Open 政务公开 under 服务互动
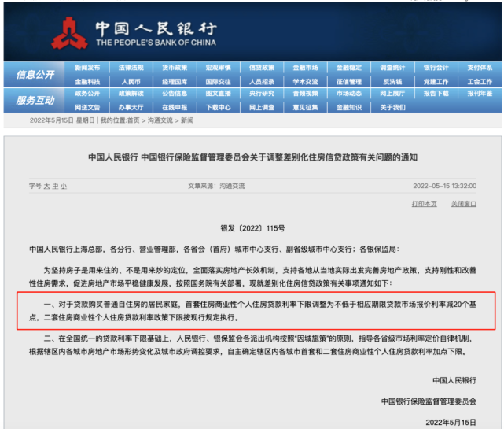 click(x=87, y=94)
